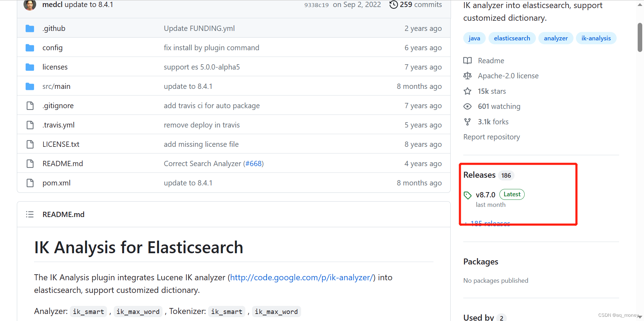644x321 pixels.
Task: Open the Used by heading link
Action: [479, 317]
